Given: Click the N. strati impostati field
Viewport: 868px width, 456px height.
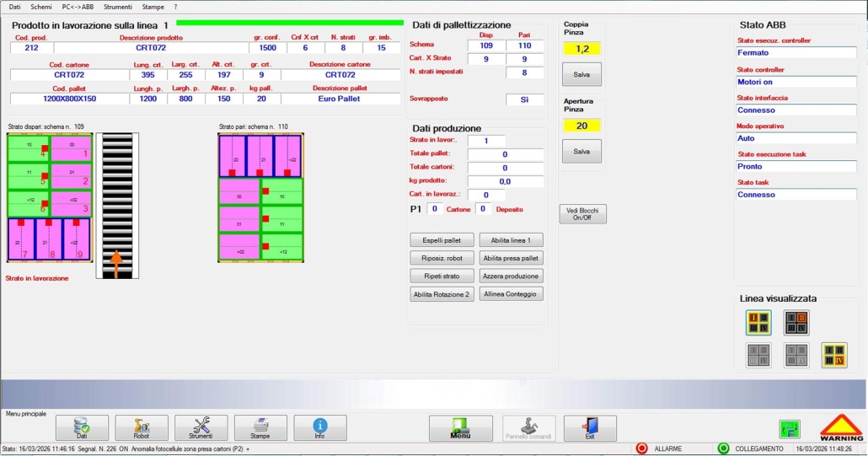Looking at the screenshot, I should [524, 72].
